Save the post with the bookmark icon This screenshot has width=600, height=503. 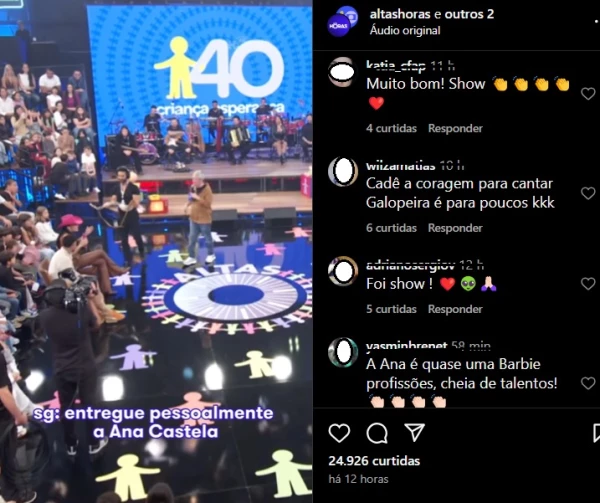(596, 433)
